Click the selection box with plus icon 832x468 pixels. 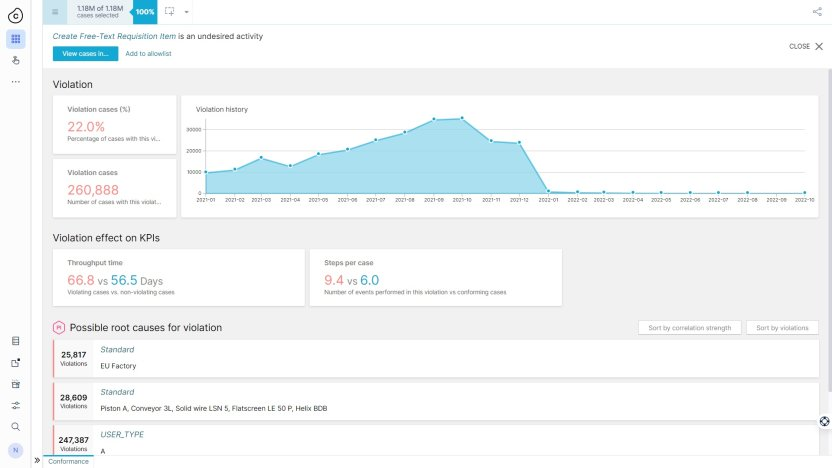click(x=169, y=11)
